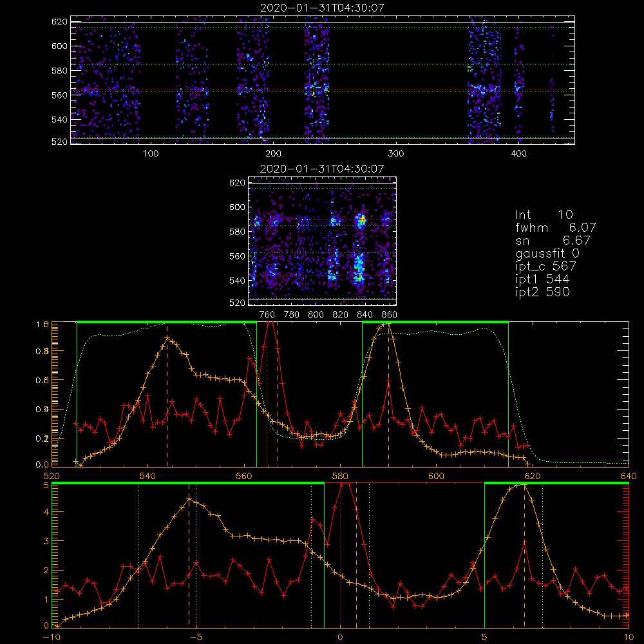This screenshot has height=644, width=644.
Task: Click the 580 label on the wide top panel's y-axis
Action: point(59,71)
